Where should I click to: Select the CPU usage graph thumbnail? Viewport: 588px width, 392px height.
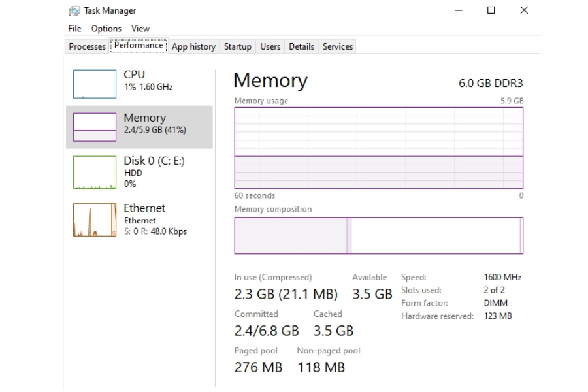coord(94,84)
